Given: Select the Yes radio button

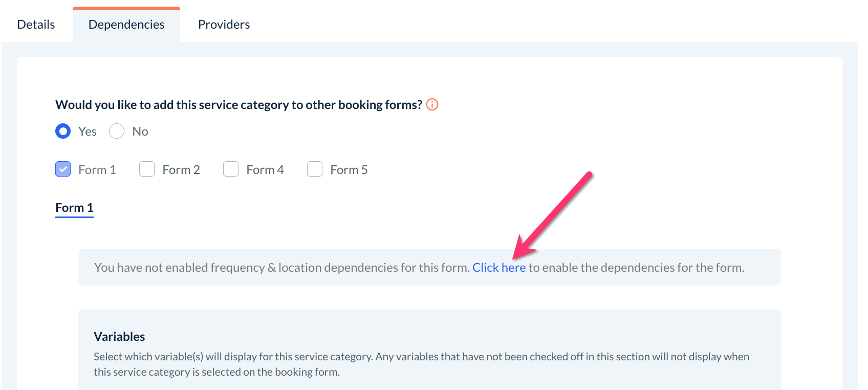Looking at the screenshot, I should 63,132.
